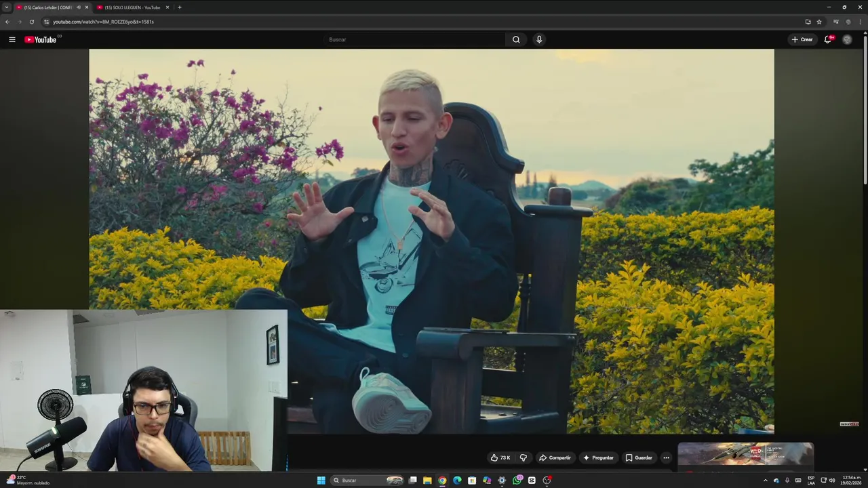Go forward in browser history

click(x=20, y=22)
